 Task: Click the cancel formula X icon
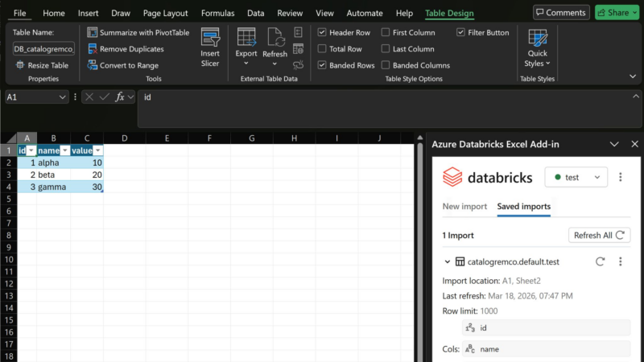point(89,97)
